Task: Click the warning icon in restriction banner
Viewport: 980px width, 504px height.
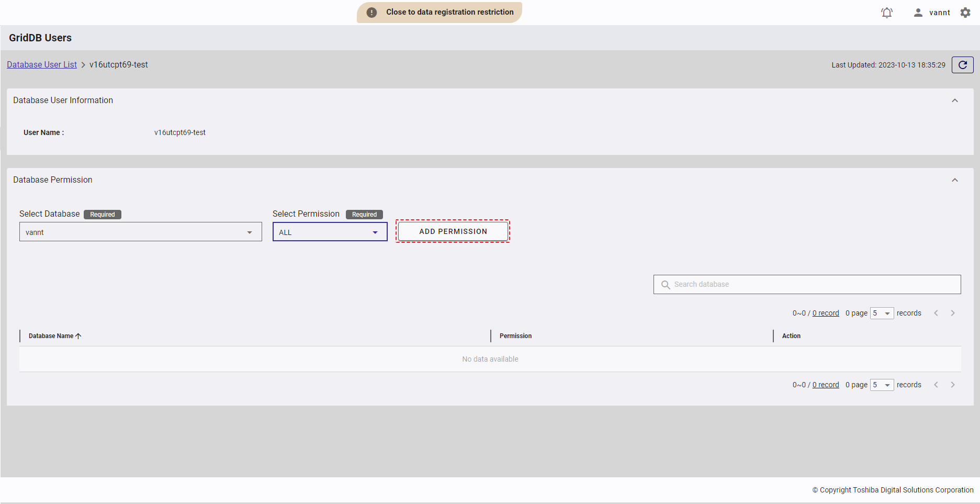Action: pos(371,13)
